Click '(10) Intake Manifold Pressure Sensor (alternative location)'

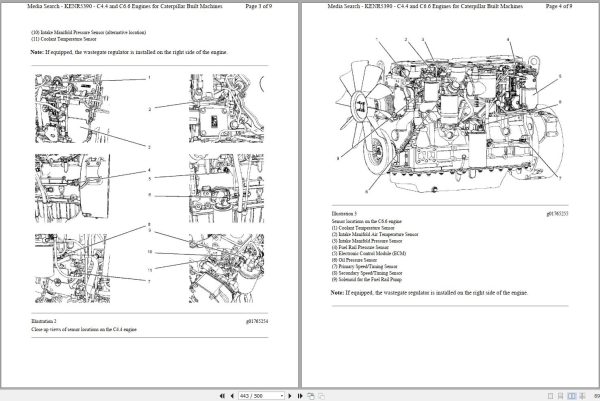[x=88, y=33]
